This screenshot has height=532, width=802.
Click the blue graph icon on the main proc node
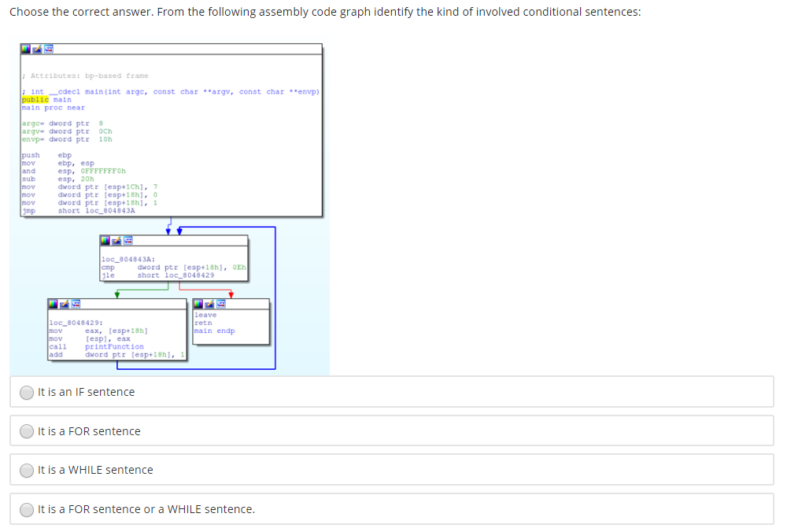click(x=49, y=49)
